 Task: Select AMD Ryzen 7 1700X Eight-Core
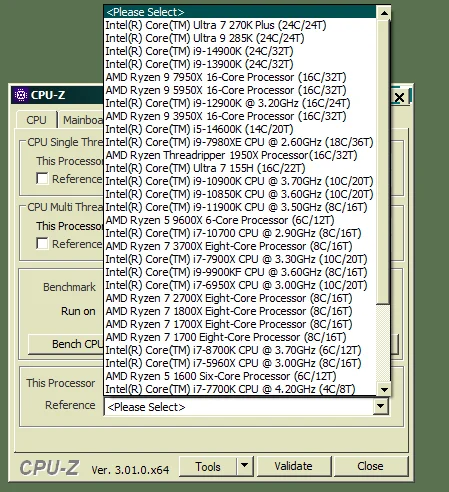coord(240,324)
